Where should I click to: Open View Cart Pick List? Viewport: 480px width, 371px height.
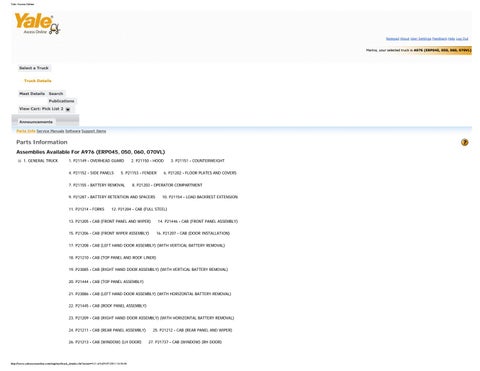pyautogui.click(x=41, y=109)
